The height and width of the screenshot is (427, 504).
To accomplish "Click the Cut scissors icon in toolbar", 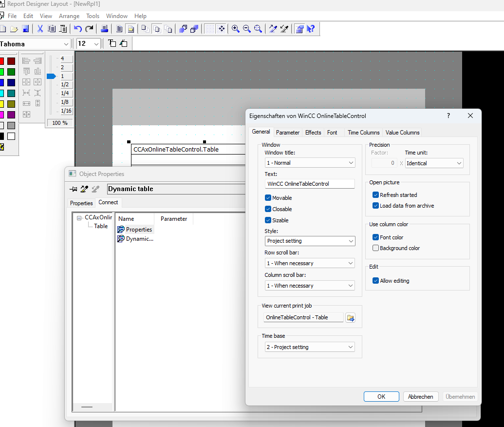I will pos(40,29).
